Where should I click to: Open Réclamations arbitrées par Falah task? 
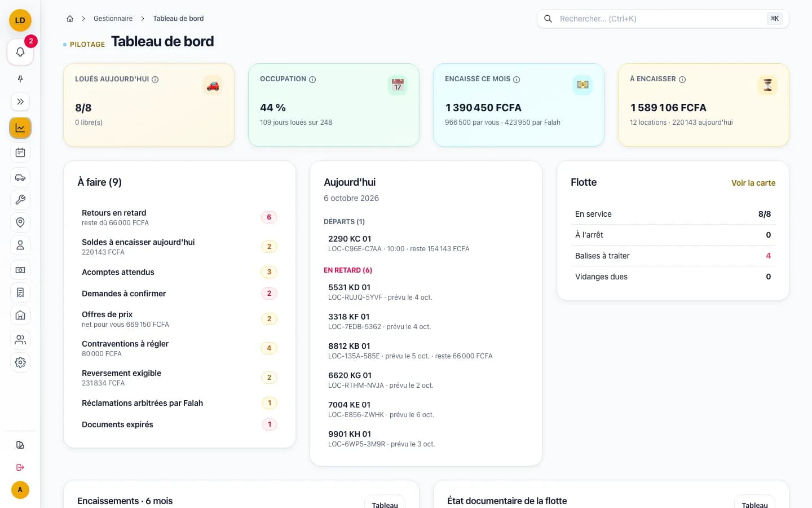pos(179,403)
